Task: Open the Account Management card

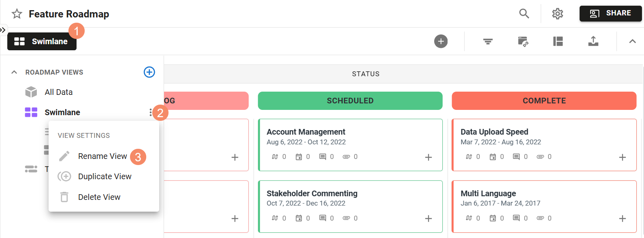Action: tap(306, 132)
